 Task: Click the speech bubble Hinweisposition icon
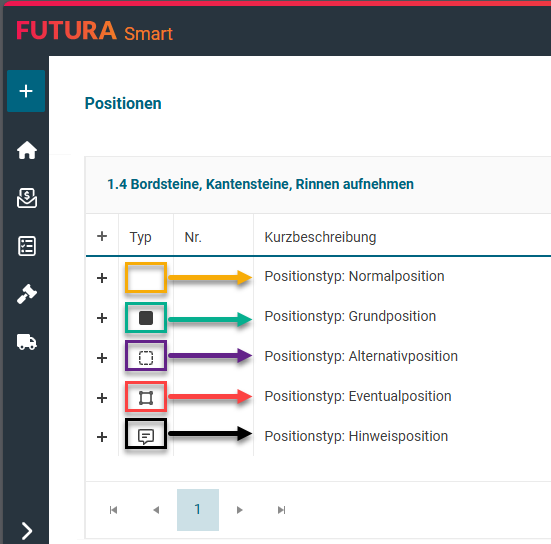click(x=146, y=437)
